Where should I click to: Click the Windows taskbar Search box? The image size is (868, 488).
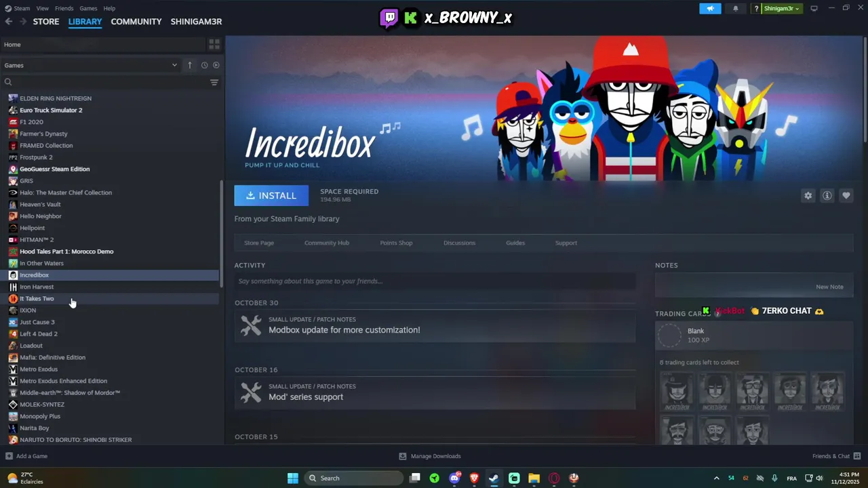coord(354,478)
